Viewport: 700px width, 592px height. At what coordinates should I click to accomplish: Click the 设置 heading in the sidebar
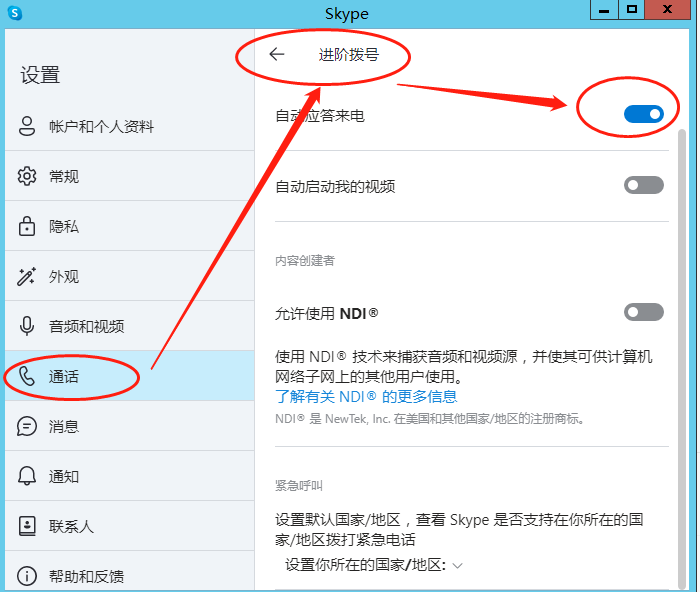40,75
